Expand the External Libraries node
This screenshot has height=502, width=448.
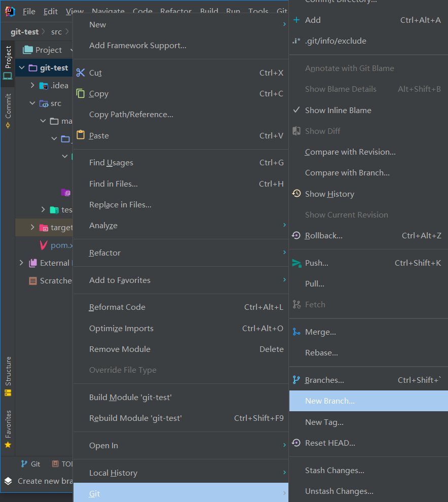pos(21,263)
